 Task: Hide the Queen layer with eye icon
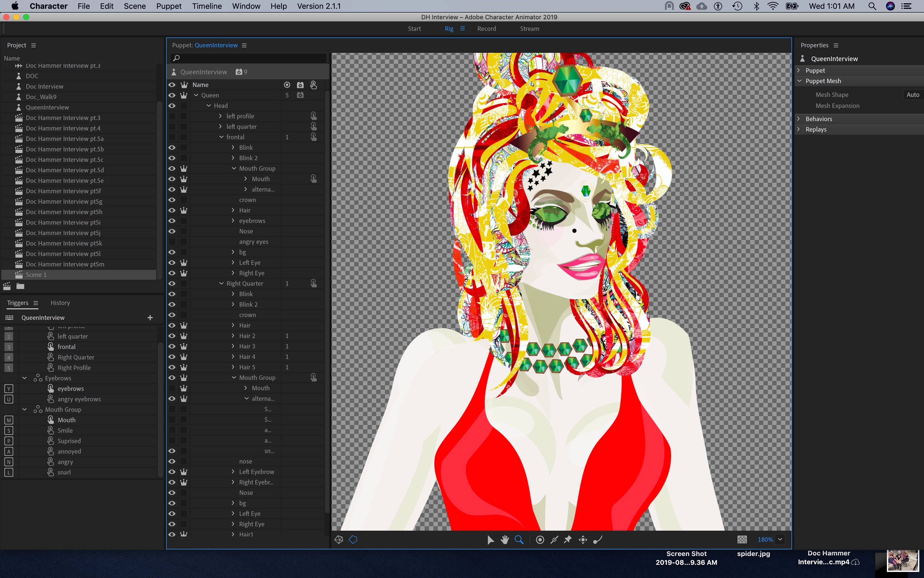(x=172, y=95)
